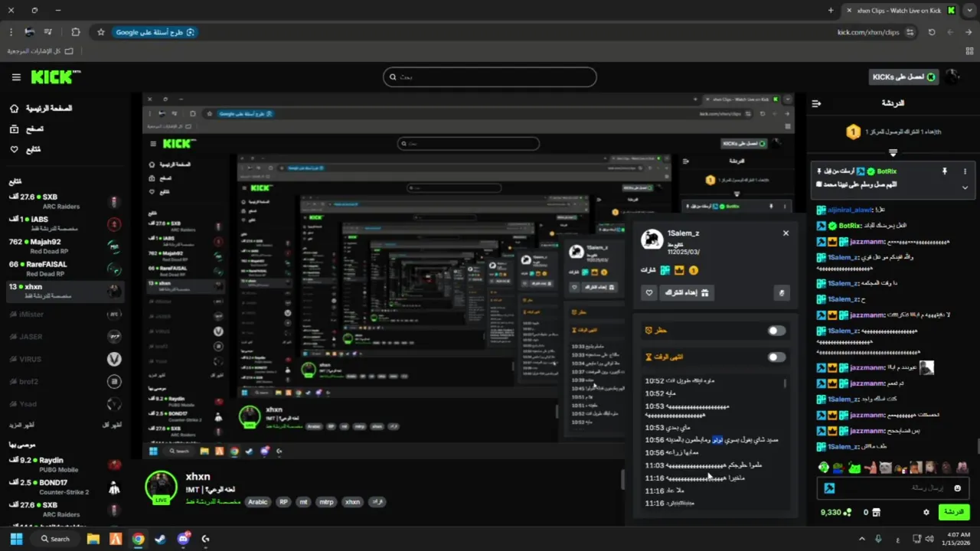The height and width of the screenshot is (551, 980).
Task: Click the pin icon on the pinned message
Action: click(x=944, y=171)
